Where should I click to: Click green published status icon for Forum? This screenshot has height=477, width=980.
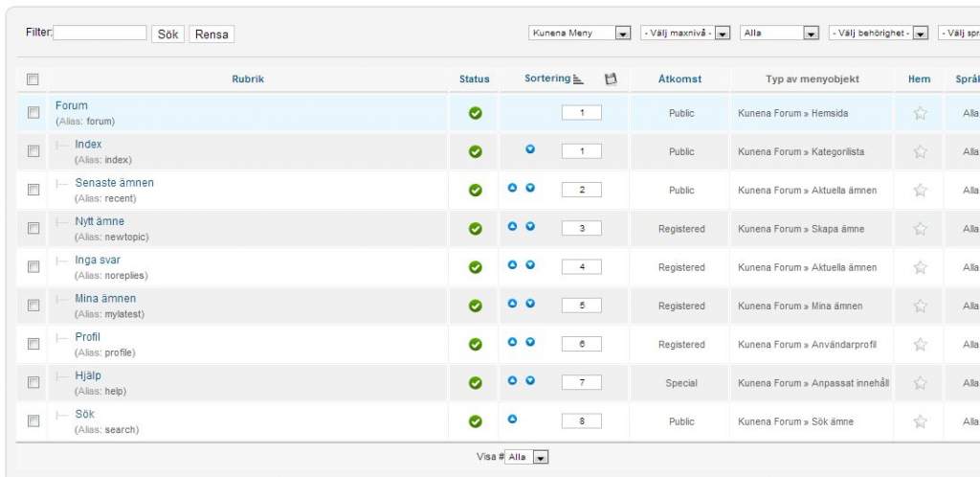coord(475,113)
